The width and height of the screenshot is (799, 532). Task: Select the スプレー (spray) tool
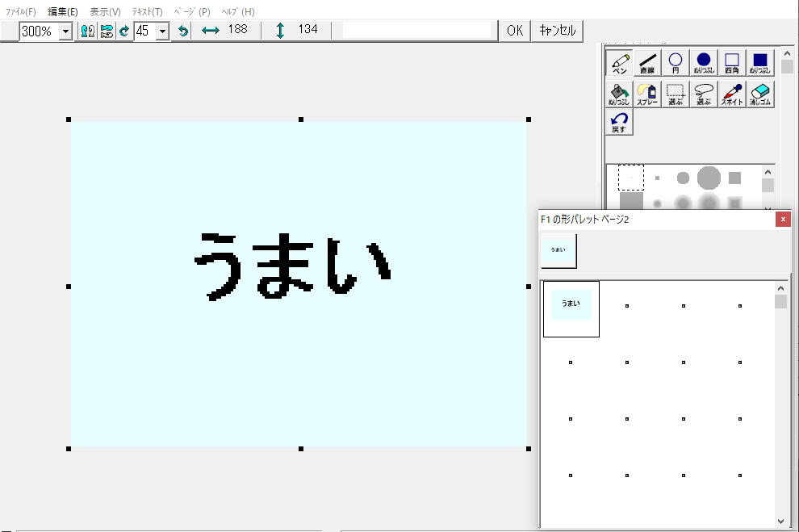647,94
